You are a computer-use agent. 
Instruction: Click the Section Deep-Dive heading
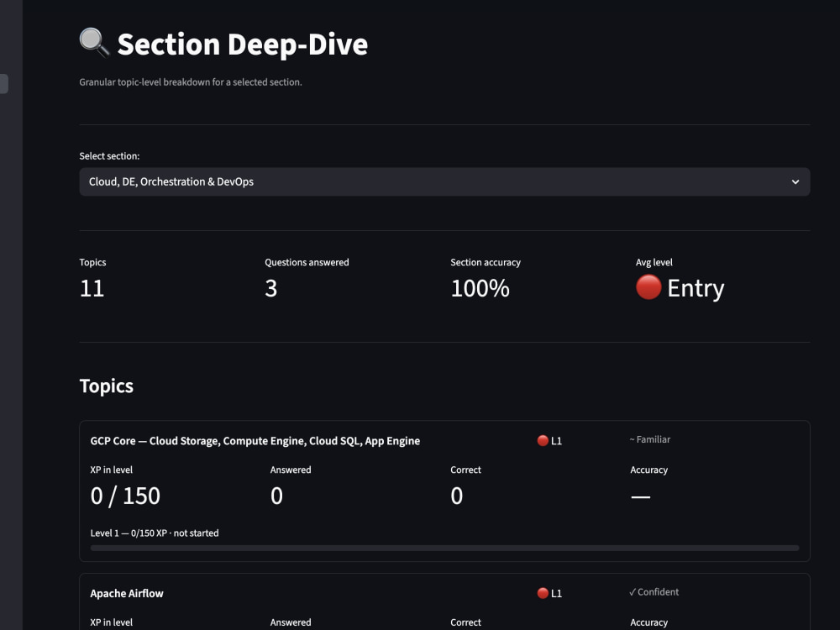pos(242,44)
